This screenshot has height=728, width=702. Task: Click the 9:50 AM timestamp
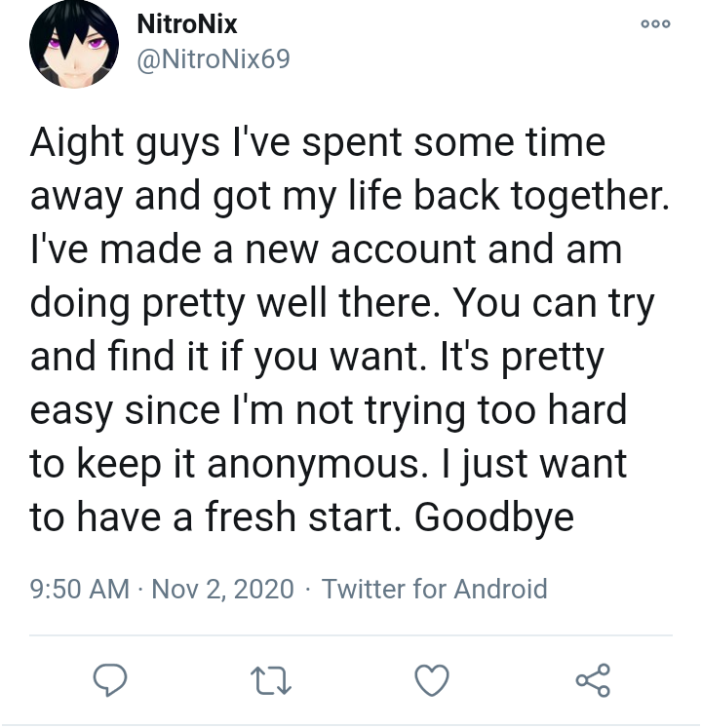pos(79,589)
